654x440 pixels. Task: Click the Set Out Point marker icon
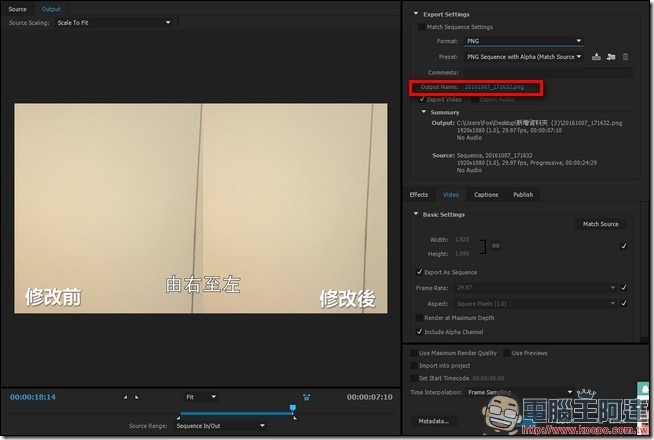click(x=137, y=397)
